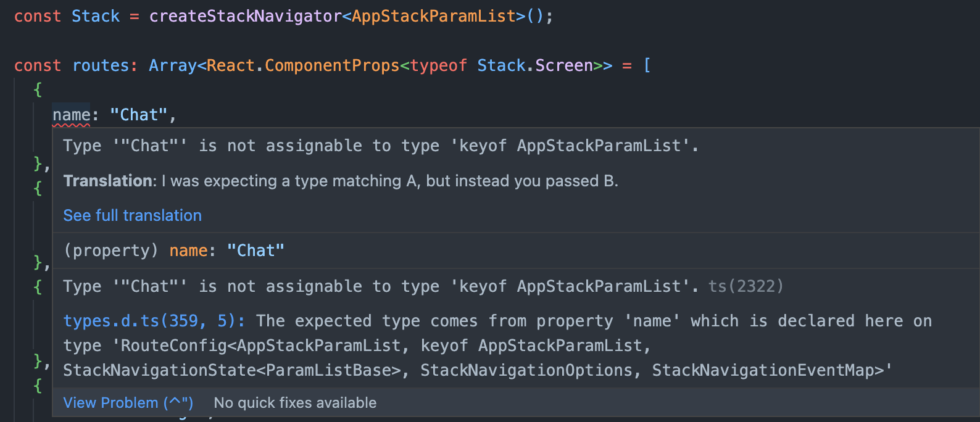Click the opening square bracket after equals
The image size is (980, 422).
(647, 65)
